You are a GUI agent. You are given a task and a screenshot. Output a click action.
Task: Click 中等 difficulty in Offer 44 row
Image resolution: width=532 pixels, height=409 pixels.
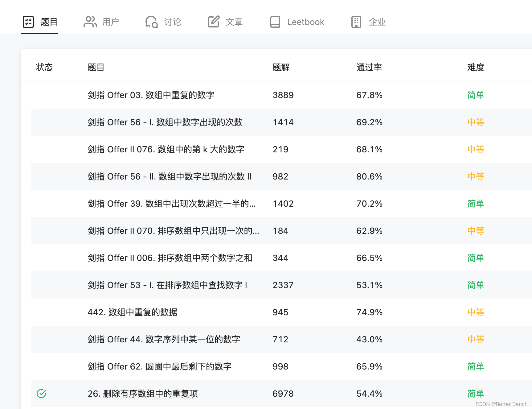[x=476, y=339]
